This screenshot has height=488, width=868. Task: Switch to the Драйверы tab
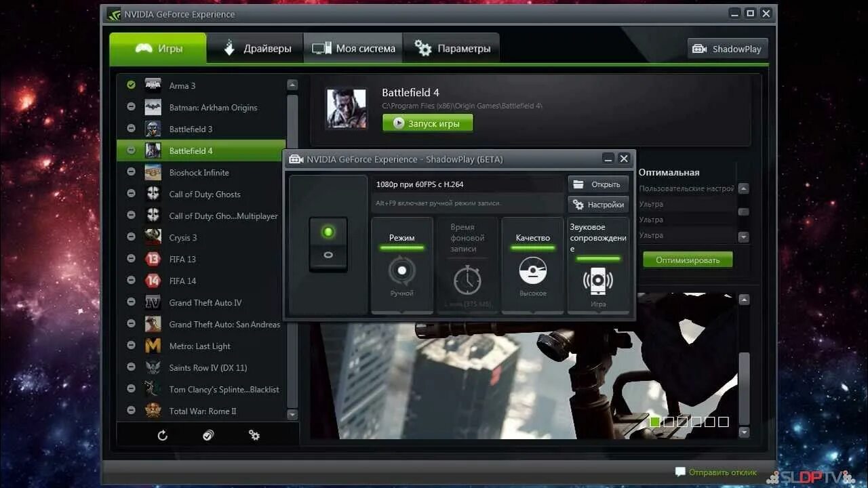(255, 49)
